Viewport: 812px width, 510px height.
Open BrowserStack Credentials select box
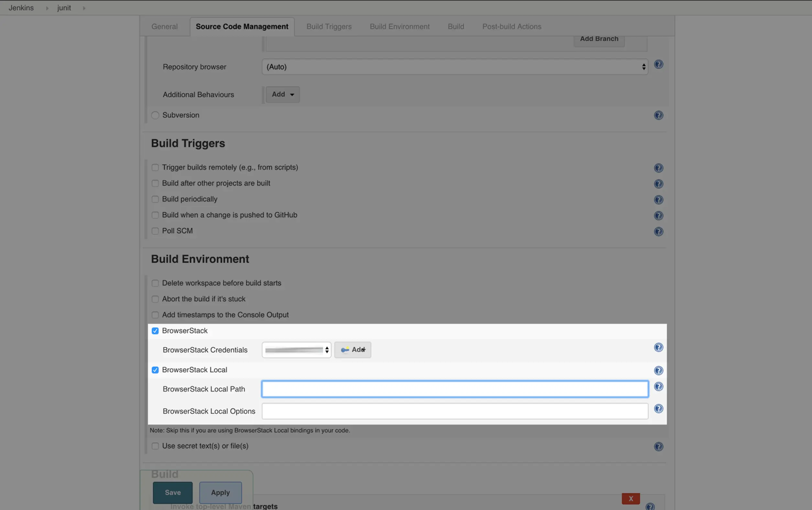(296, 350)
